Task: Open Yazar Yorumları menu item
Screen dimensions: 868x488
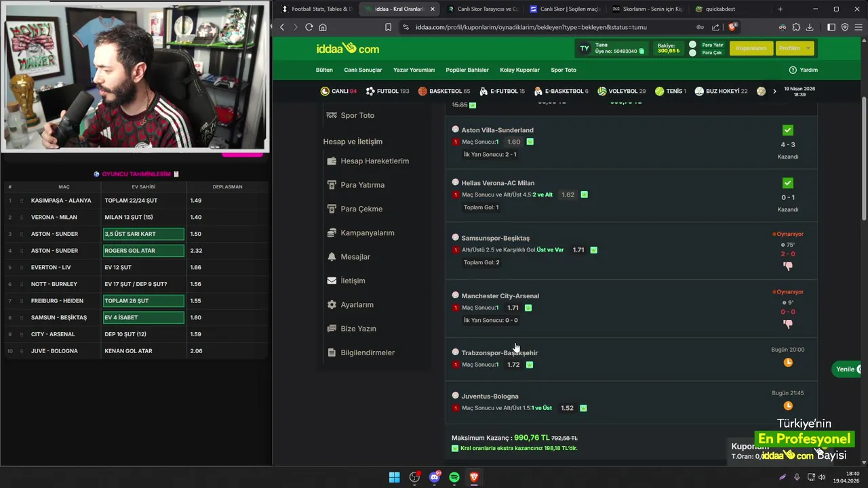Action: pos(414,70)
